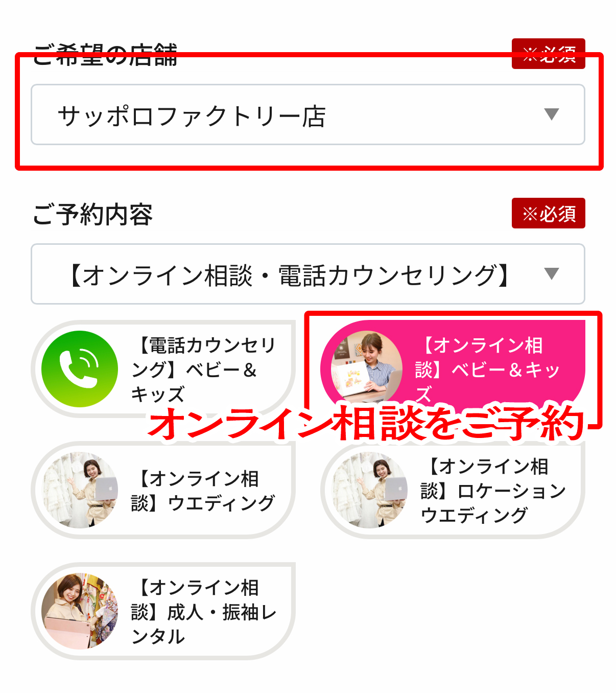Viewport: 616px width, 693px height.
Task: Click the Wedding online consultation photo icon
Action: [x=80, y=490]
